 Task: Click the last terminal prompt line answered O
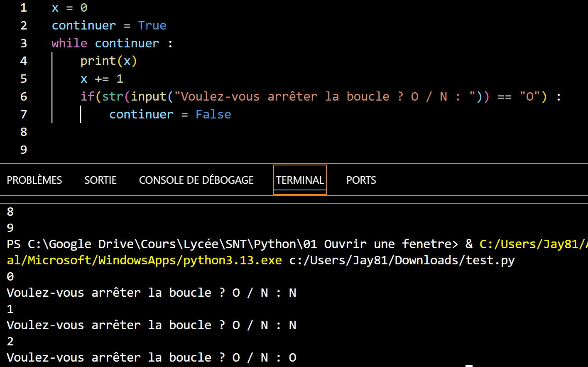pos(151,357)
